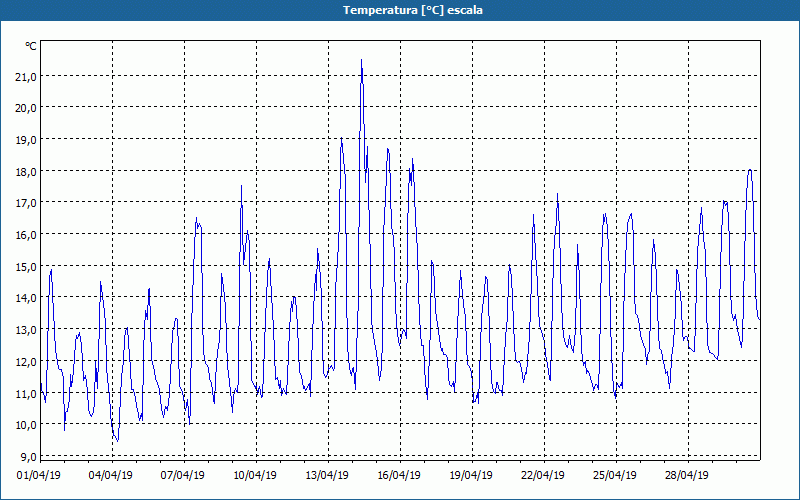This screenshot has height=500, width=800.
Task: Select the 21,0 axis value
Action: [x=26, y=77]
